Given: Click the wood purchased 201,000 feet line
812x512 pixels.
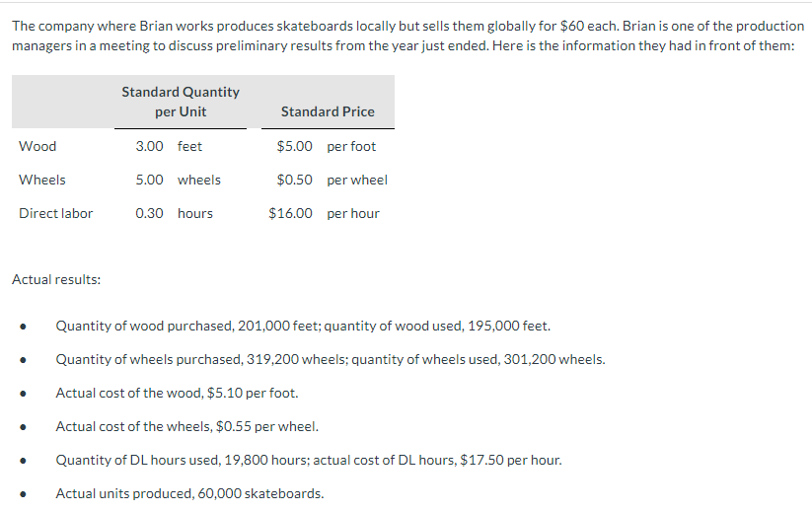Looking at the screenshot, I should pyautogui.click(x=303, y=326).
